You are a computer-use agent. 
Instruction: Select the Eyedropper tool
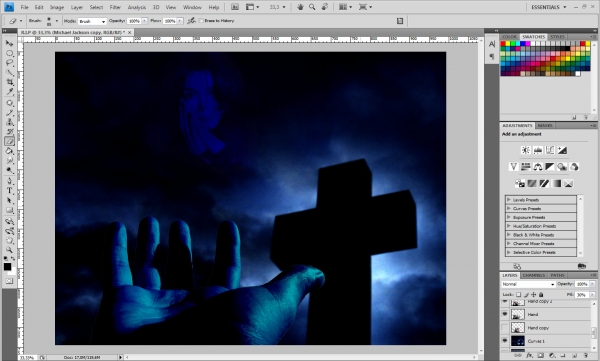click(x=9, y=92)
